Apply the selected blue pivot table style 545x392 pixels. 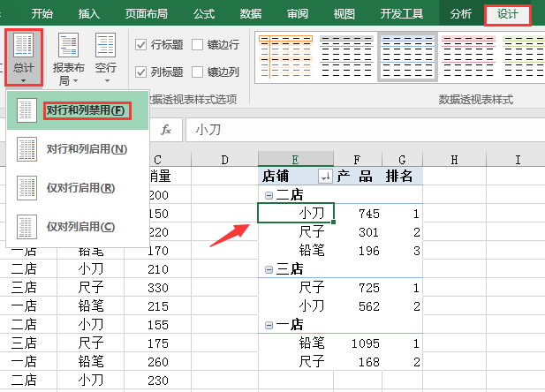[x=407, y=57]
